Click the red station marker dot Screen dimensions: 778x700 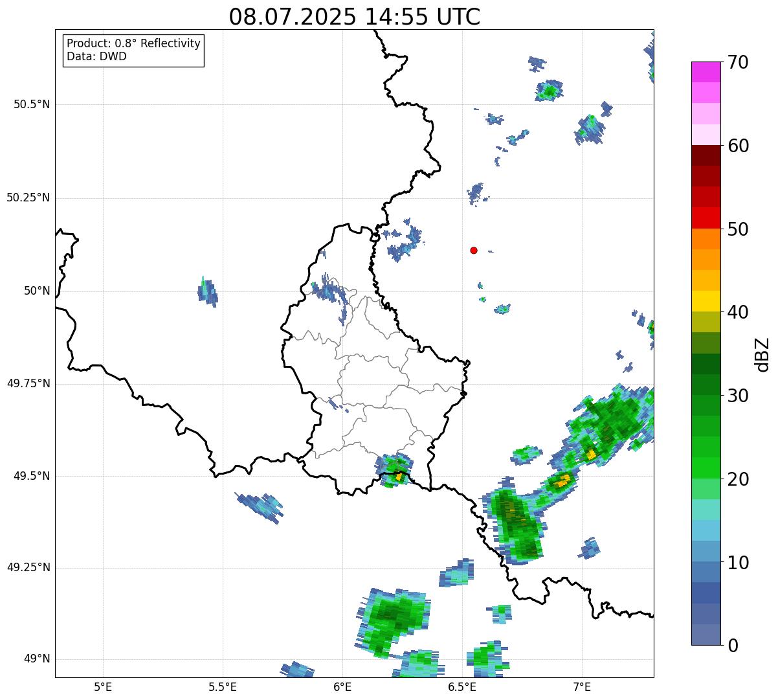click(474, 250)
